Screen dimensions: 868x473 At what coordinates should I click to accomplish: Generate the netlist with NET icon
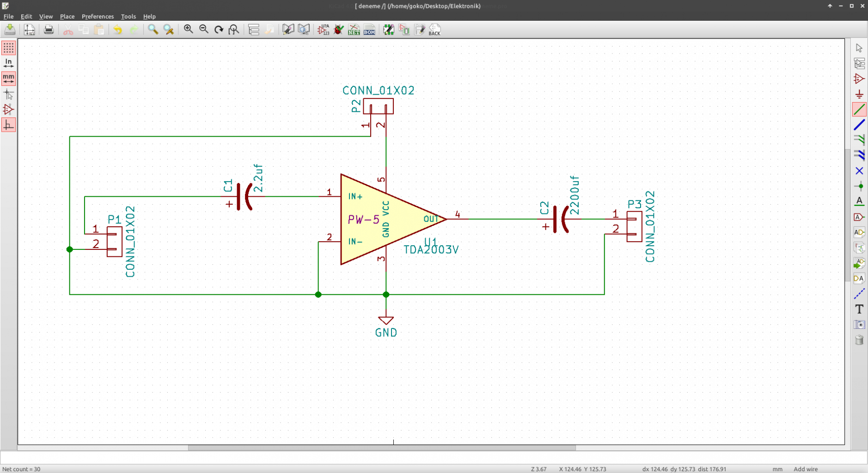coord(354,30)
